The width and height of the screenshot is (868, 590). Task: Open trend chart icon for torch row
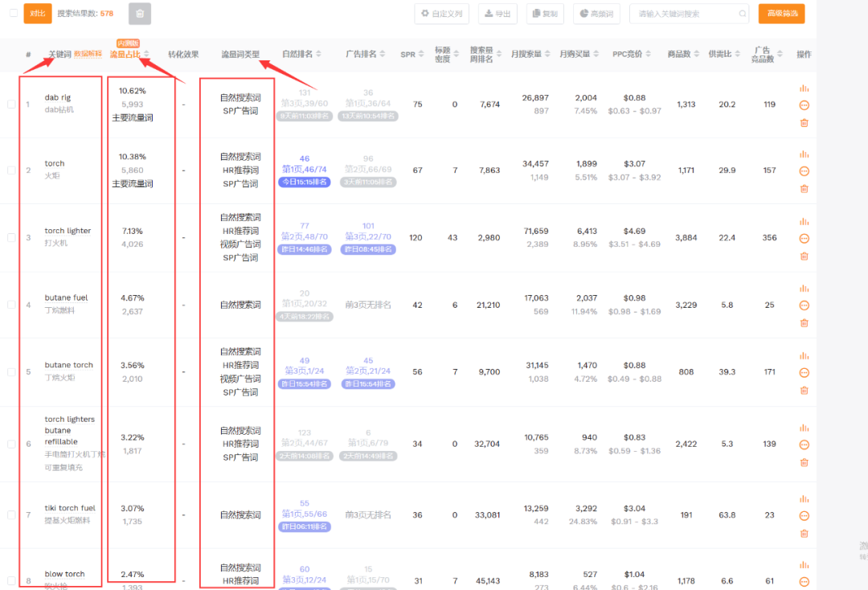pyautogui.click(x=805, y=154)
